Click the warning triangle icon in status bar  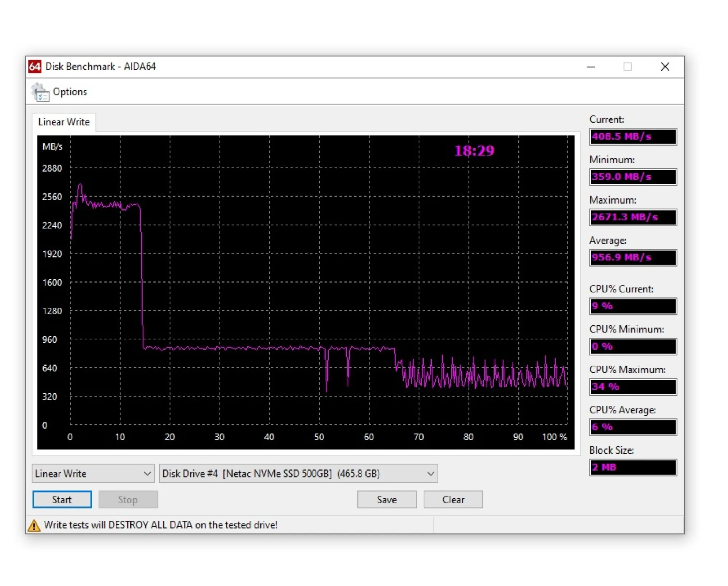[34, 526]
